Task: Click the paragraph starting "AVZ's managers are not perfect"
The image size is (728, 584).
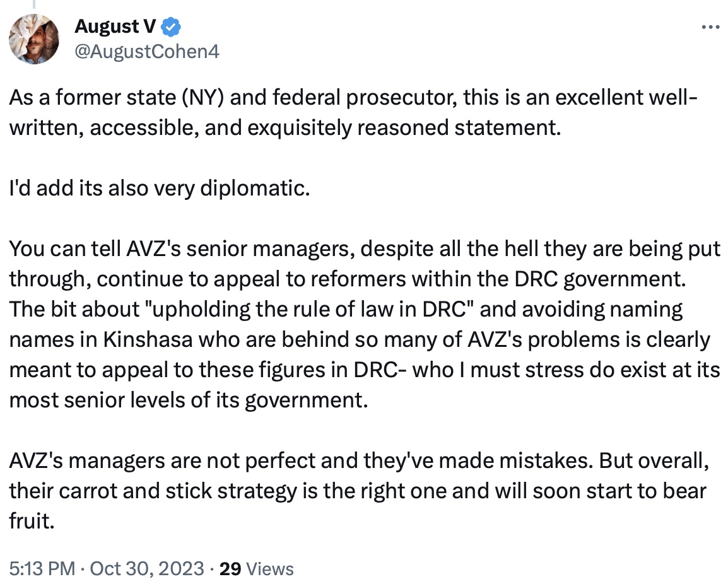Action: tap(359, 491)
